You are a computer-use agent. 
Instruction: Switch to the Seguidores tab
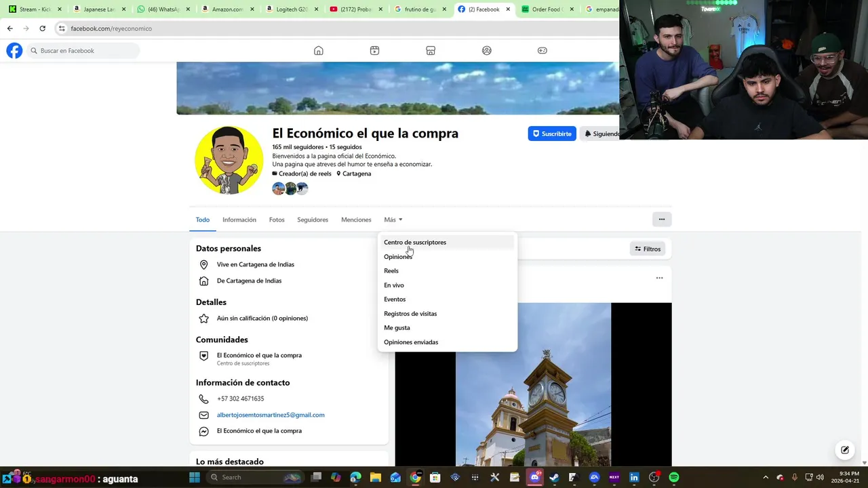(x=313, y=220)
